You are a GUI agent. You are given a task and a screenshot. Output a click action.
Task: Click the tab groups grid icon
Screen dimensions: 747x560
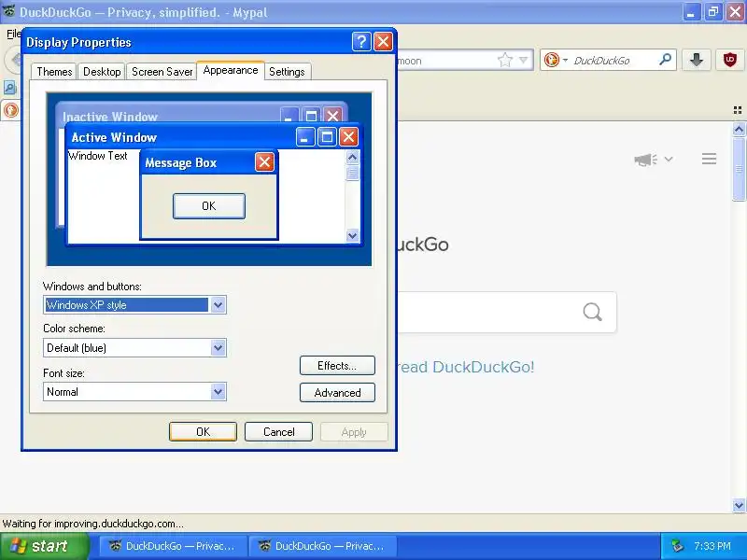(738, 110)
